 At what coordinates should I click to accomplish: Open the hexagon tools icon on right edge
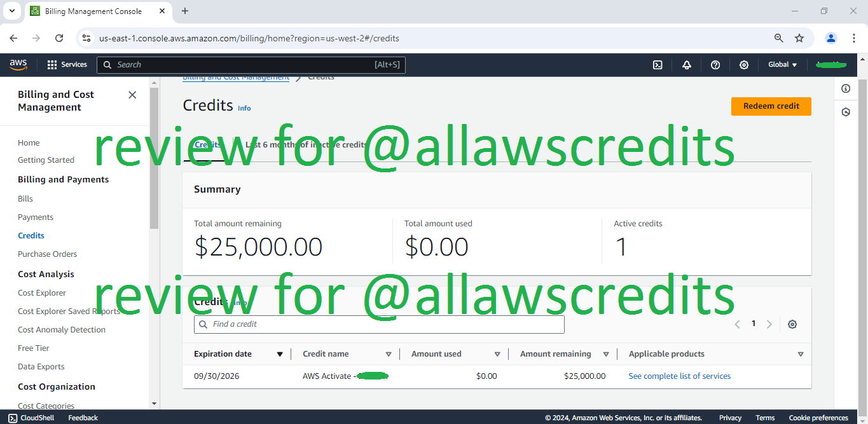tap(846, 112)
